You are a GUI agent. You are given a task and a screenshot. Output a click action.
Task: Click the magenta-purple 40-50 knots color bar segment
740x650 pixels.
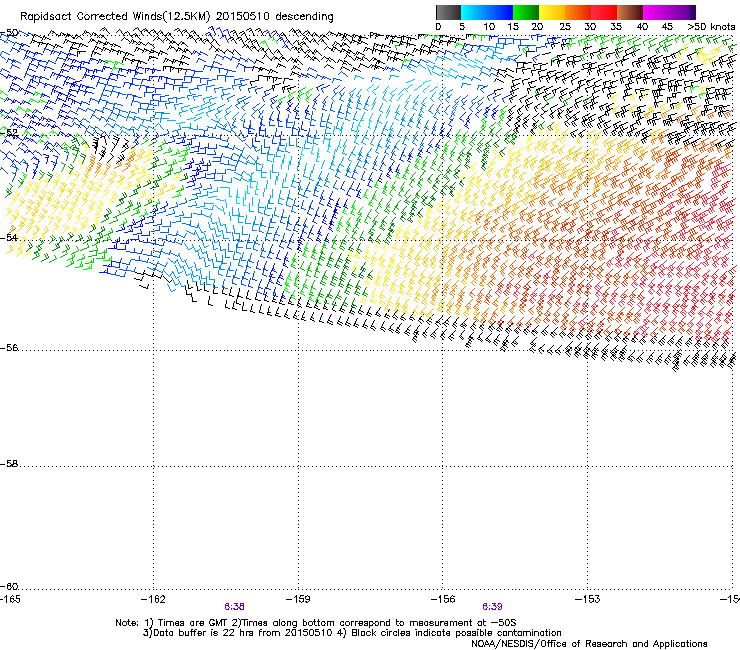(669, 12)
